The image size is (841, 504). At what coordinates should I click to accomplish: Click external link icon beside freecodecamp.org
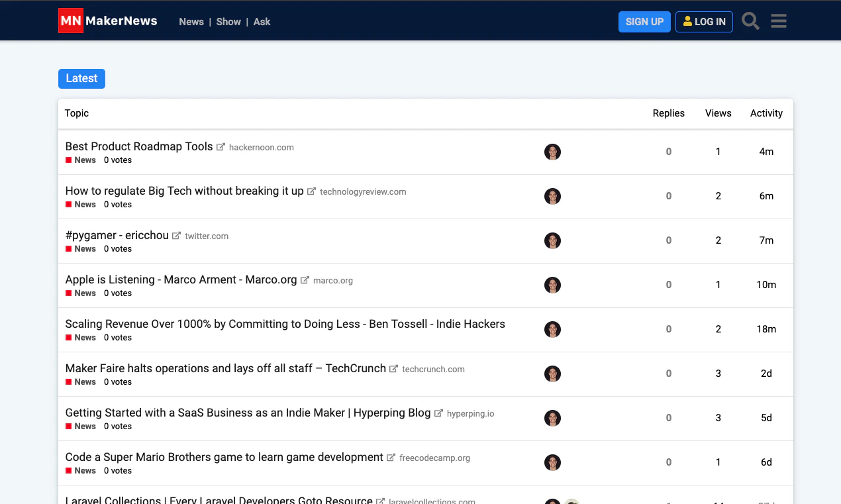pos(391,458)
